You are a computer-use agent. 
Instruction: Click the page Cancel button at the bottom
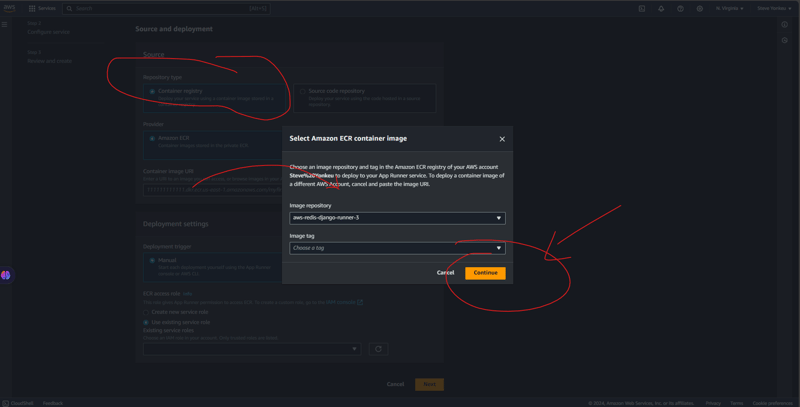395,385
